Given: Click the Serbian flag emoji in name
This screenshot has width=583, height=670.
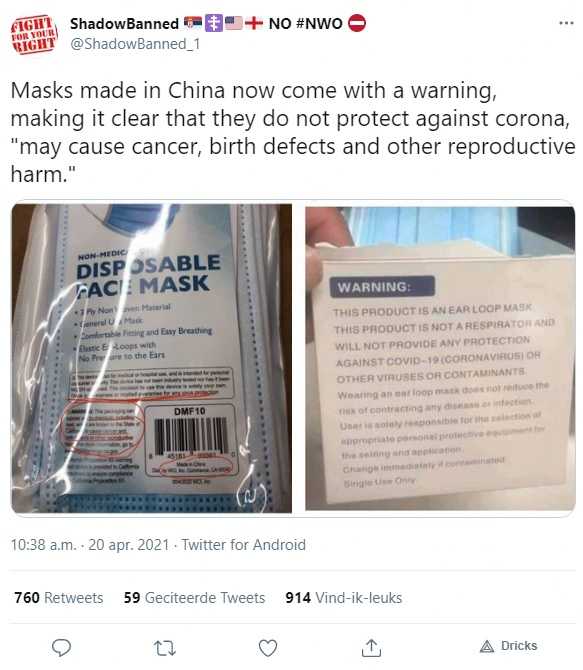Looking at the screenshot, I should click(x=193, y=22).
